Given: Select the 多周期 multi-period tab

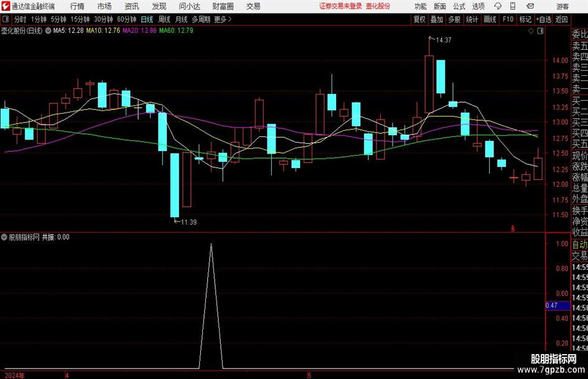Looking at the screenshot, I should click(201, 19).
